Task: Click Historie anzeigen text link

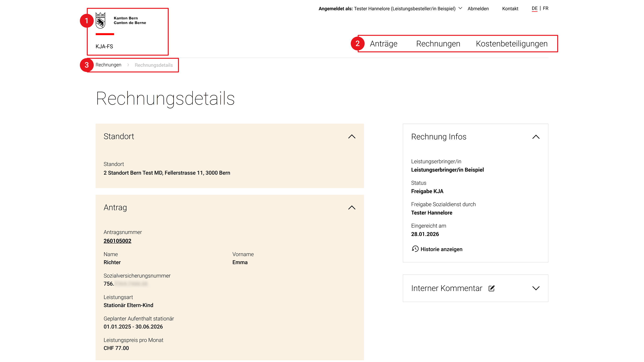Action: point(441,249)
